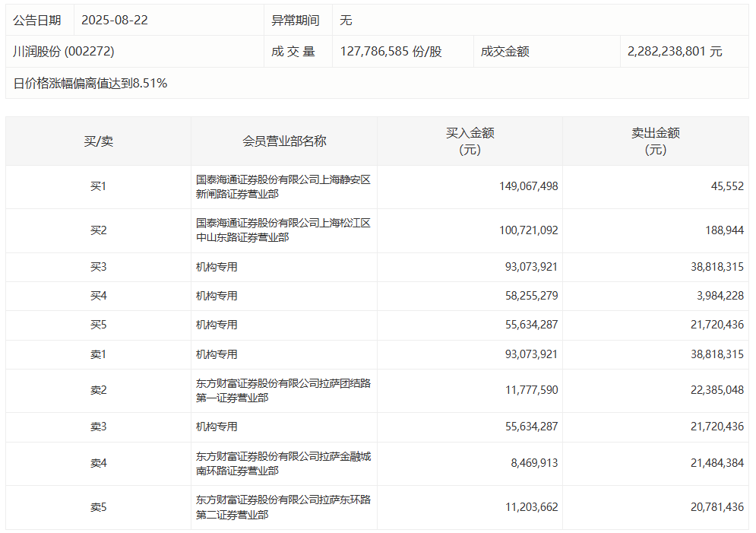
Task: Click the 买/卖 column header
Action: 98,141
